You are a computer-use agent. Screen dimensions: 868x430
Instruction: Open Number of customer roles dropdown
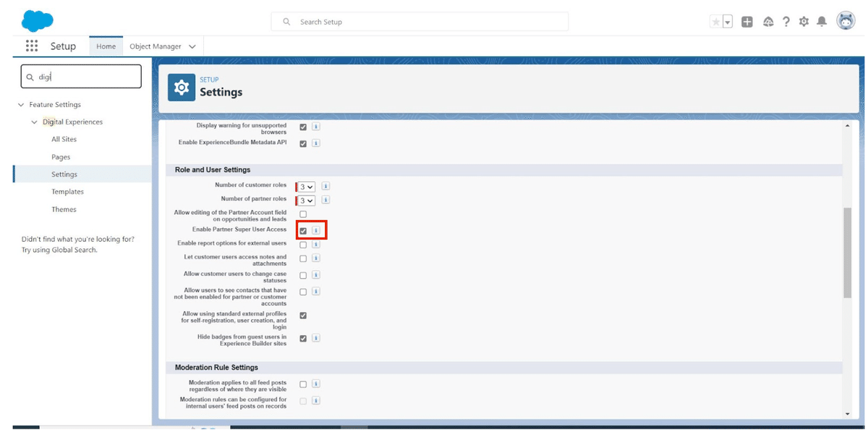(x=306, y=186)
